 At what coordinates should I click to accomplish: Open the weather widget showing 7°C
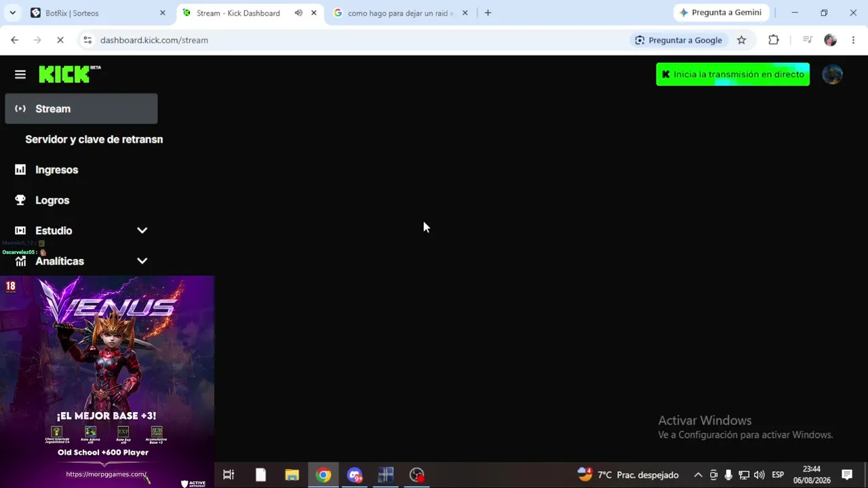point(627,475)
